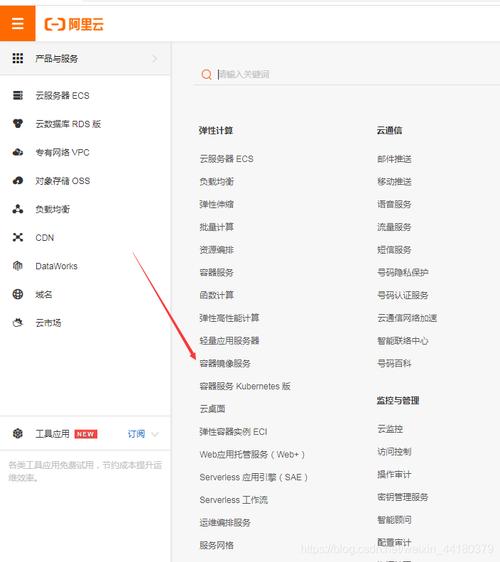Open 号码隐私保护 link
Screen dimensions: 500x562
pos(403,272)
